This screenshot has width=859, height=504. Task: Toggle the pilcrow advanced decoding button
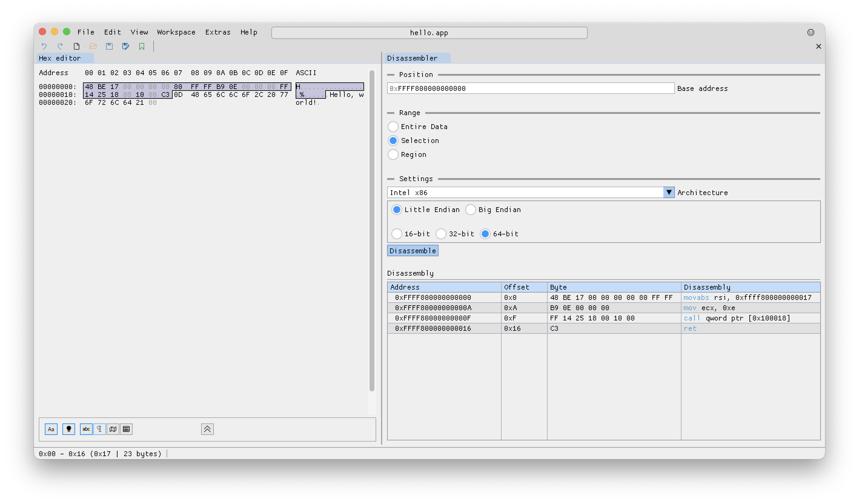tap(99, 429)
